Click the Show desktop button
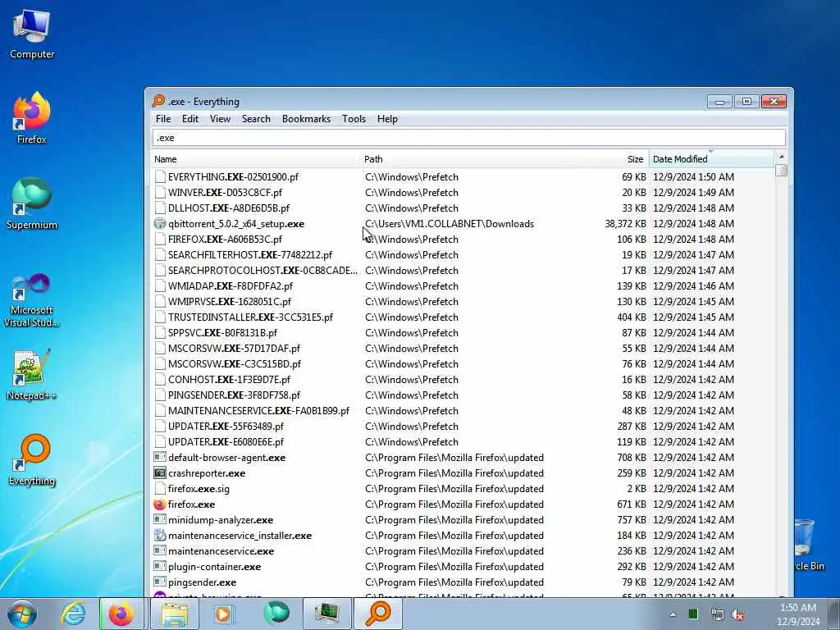This screenshot has height=630, width=840. click(834, 614)
